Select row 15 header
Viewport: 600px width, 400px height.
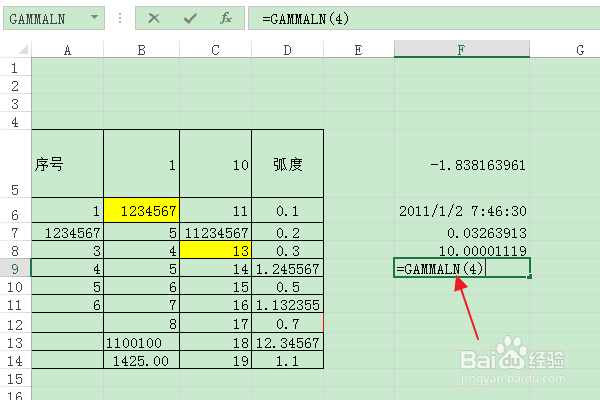click(x=15, y=378)
